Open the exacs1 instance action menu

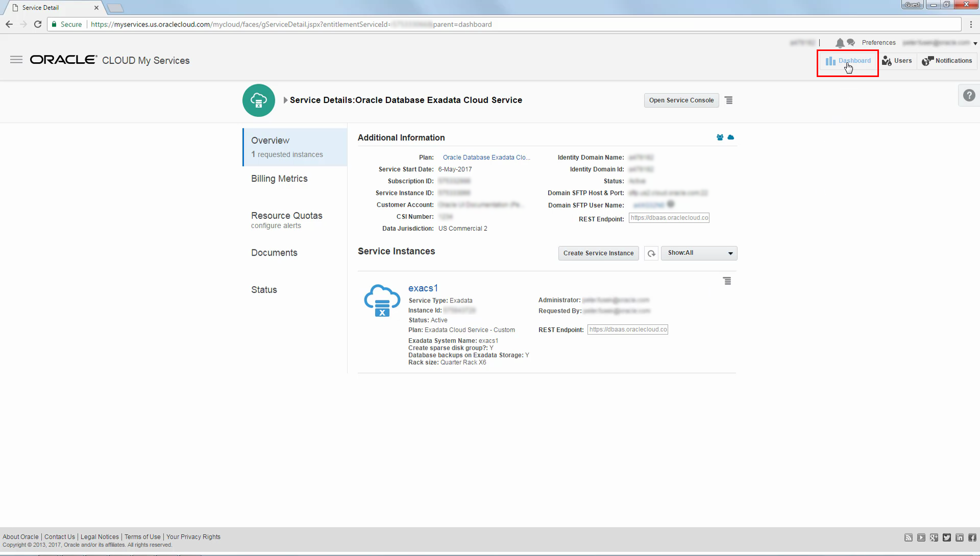point(727,281)
